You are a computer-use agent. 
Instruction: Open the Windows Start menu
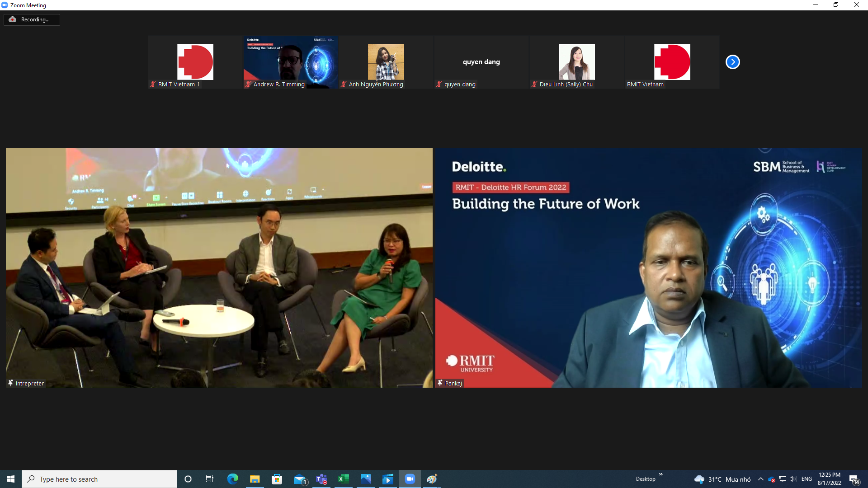tap(11, 479)
